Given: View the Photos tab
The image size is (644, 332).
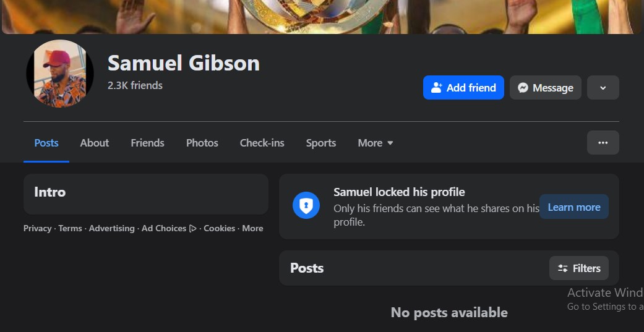Looking at the screenshot, I should 202,143.
